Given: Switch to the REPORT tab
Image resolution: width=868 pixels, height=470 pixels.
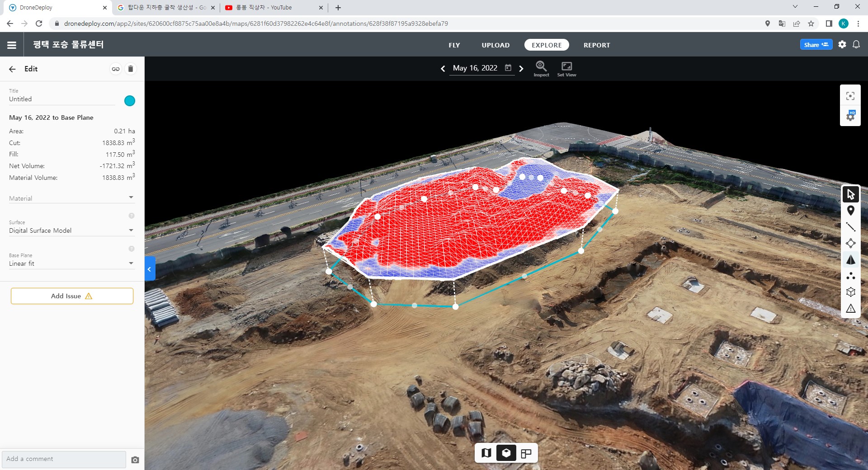Looking at the screenshot, I should [596, 45].
